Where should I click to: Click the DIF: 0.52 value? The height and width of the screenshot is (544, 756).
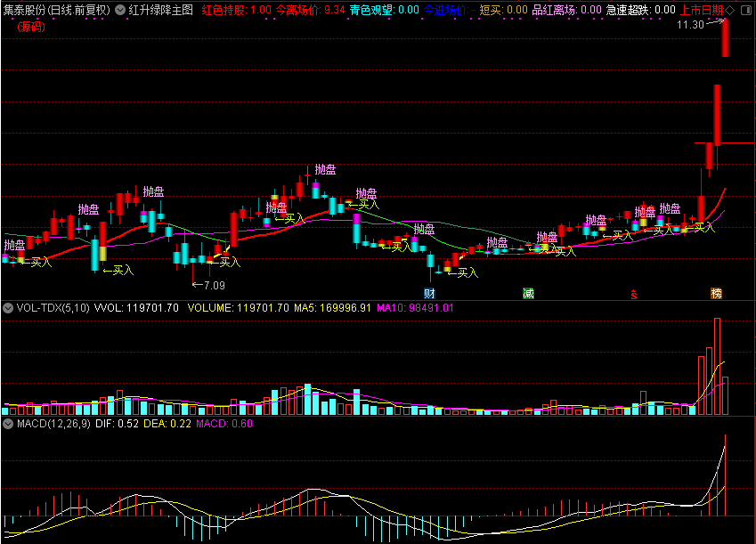(x=118, y=424)
